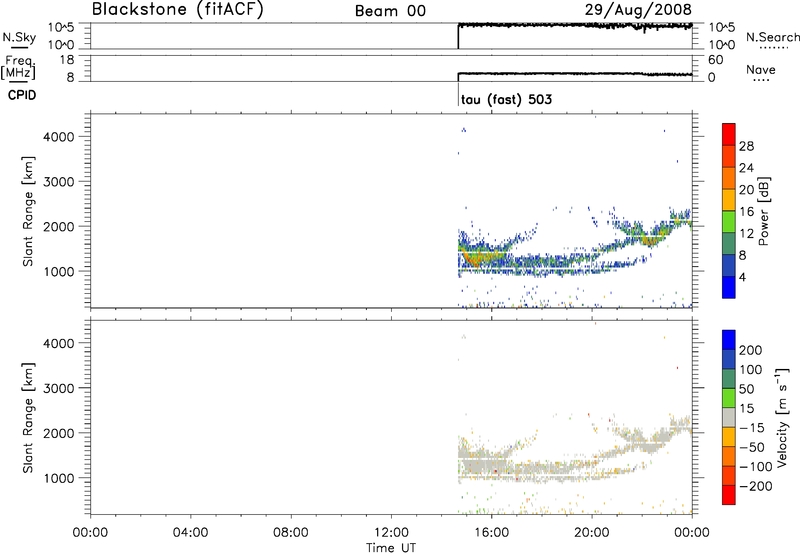Click the "4000" tick of the Power panel
800x554 pixels.
[59, 137]
